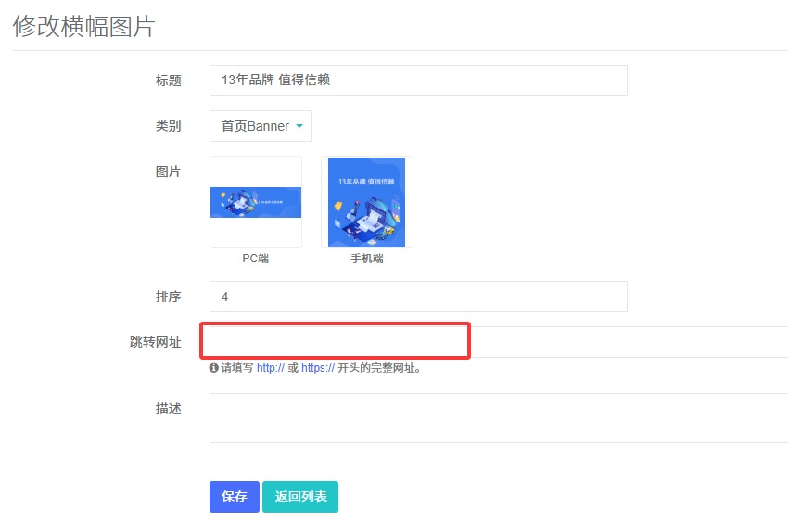788x532 pixels.
Task: Click the 描述 field label
Action: point(168,409)
